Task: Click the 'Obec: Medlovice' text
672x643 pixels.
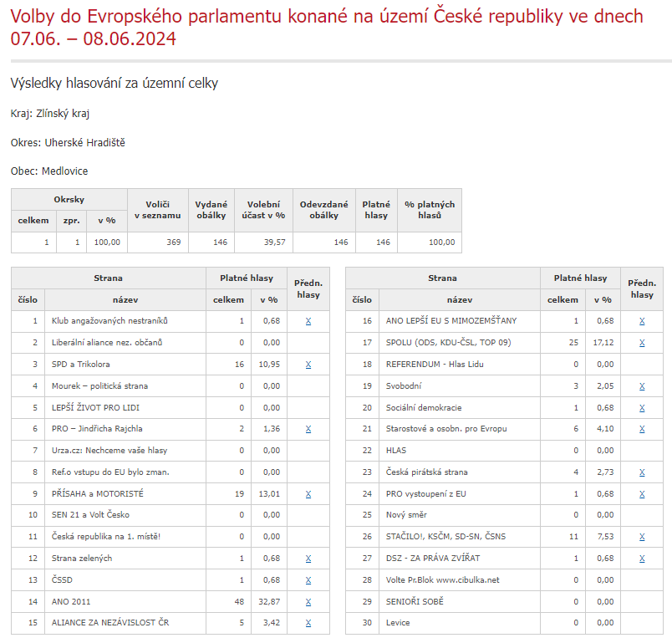Action: coord(49,171)
